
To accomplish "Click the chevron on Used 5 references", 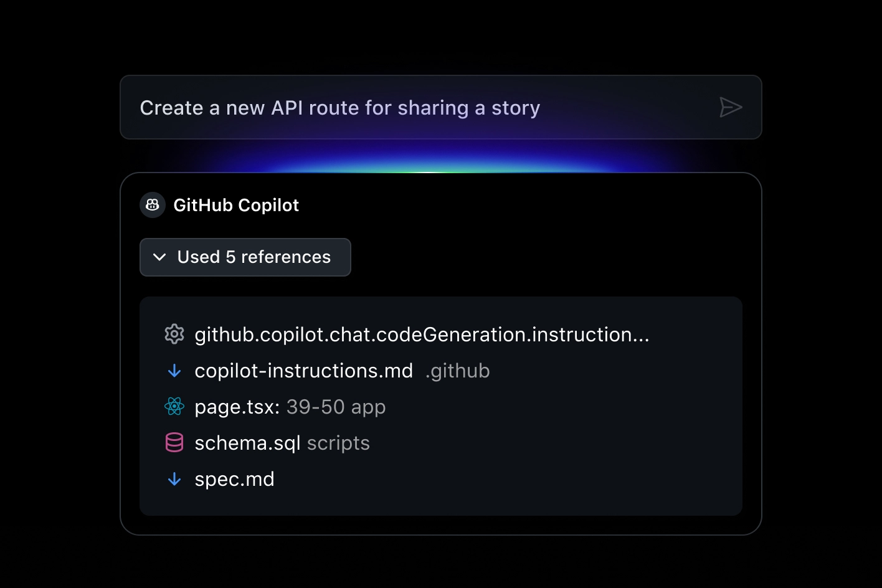I will pyautogui.click(x=159, y=257).
